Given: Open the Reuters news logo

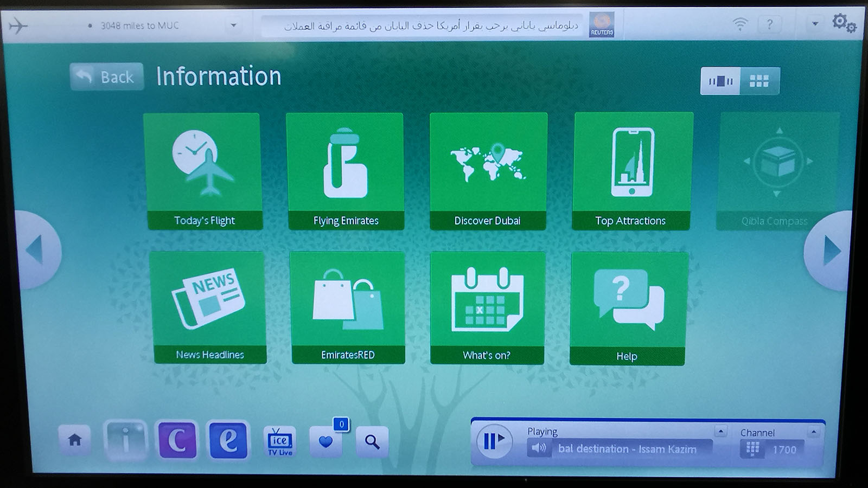Looking at the screenshot, I should [602, 24].
